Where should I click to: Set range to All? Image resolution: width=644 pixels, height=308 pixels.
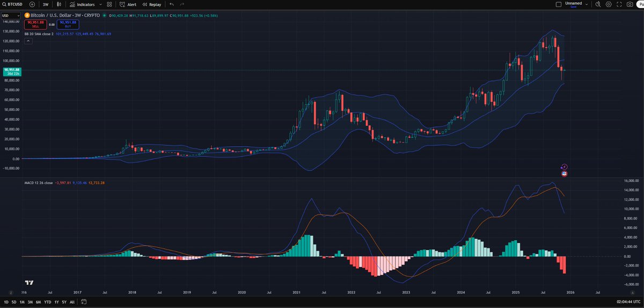pyautogui.click(x=72, y=302)
